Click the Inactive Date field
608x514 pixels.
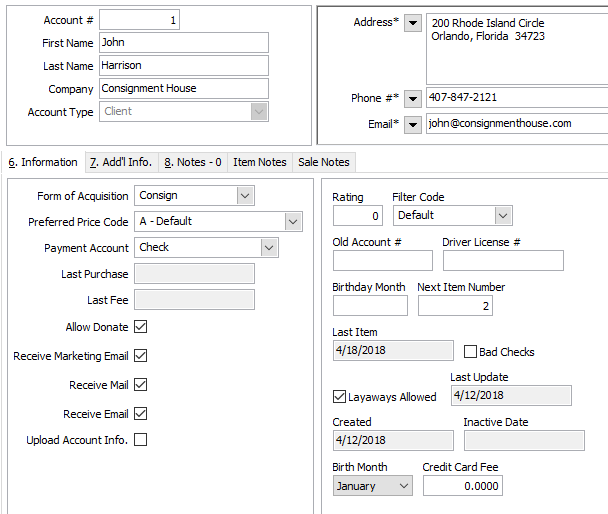click(524, 440)
